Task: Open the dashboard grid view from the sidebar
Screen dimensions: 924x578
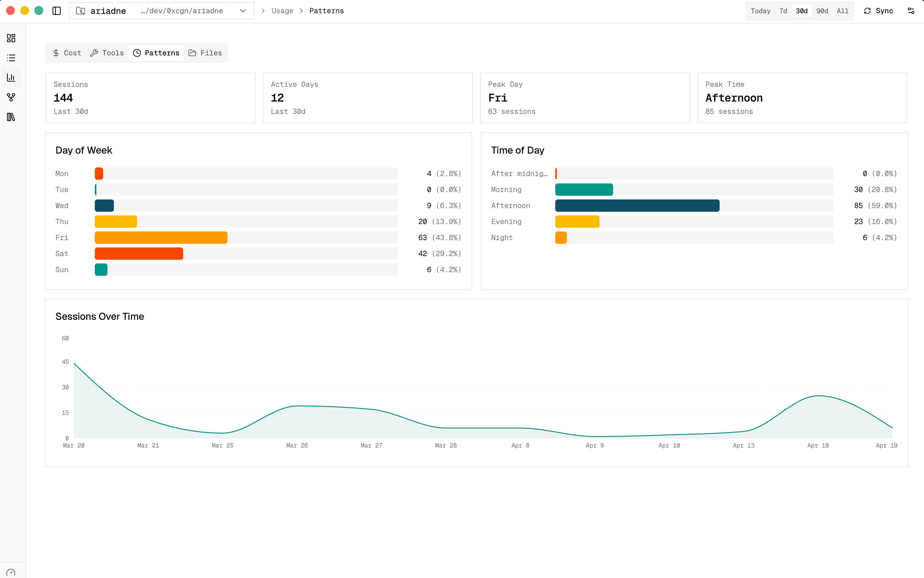Action: click(11, 38)
